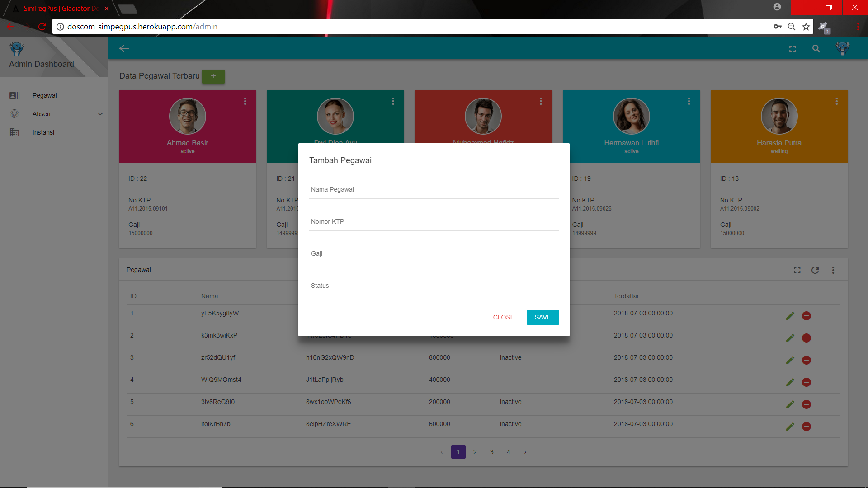Toggle fullscreen icon in teal header
This screenshot has width=868, height=488.
tap(793, 49)
